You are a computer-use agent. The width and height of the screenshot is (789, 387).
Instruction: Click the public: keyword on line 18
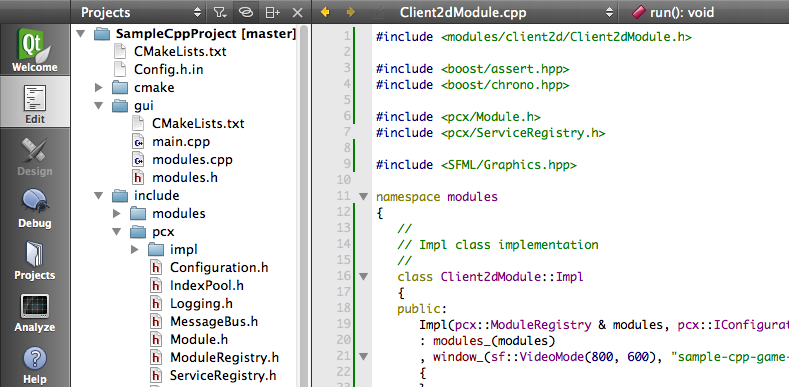[422, 309]
